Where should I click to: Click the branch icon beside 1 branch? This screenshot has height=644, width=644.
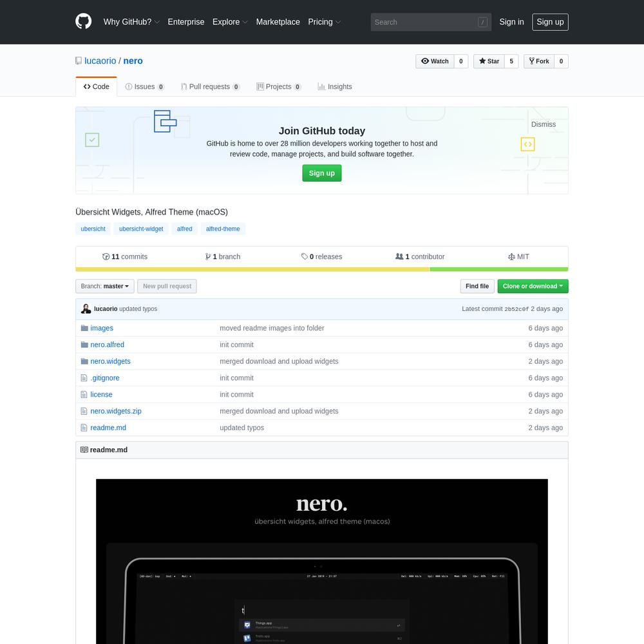point(208,257)
